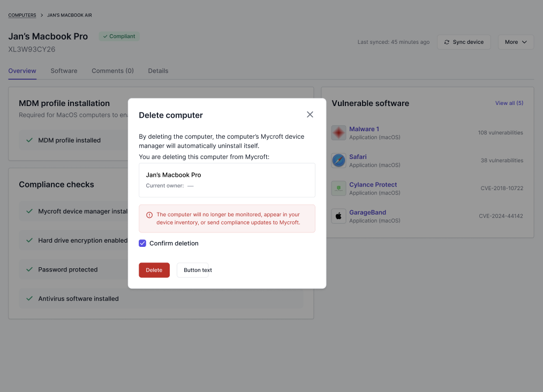Click the 'MDM profile installed' row text
This screenshot has height=392, width=543.
[x=69, y=140]
